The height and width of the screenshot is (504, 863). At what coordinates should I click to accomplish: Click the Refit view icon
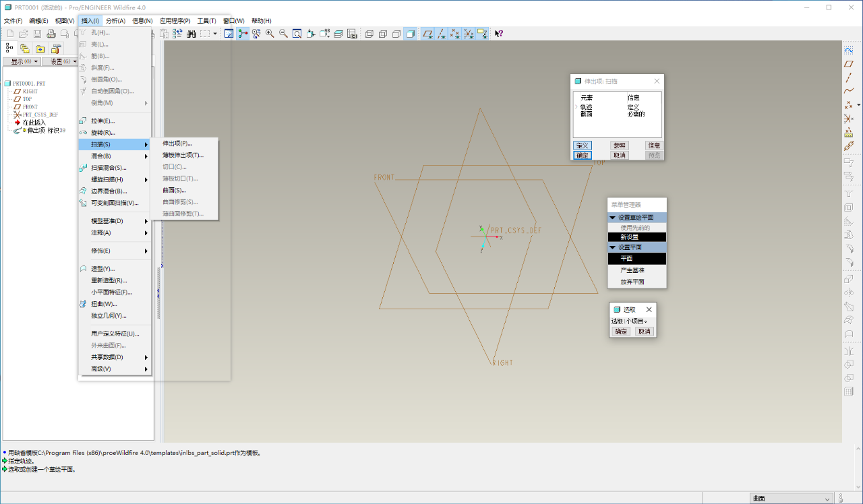pyautogui.click(x=297, y=34)
